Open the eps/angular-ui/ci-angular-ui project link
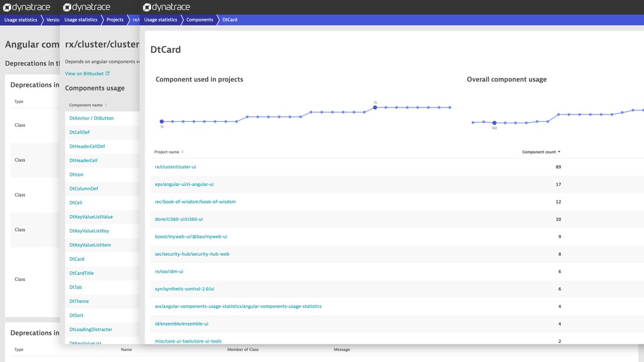 (184, 184)
